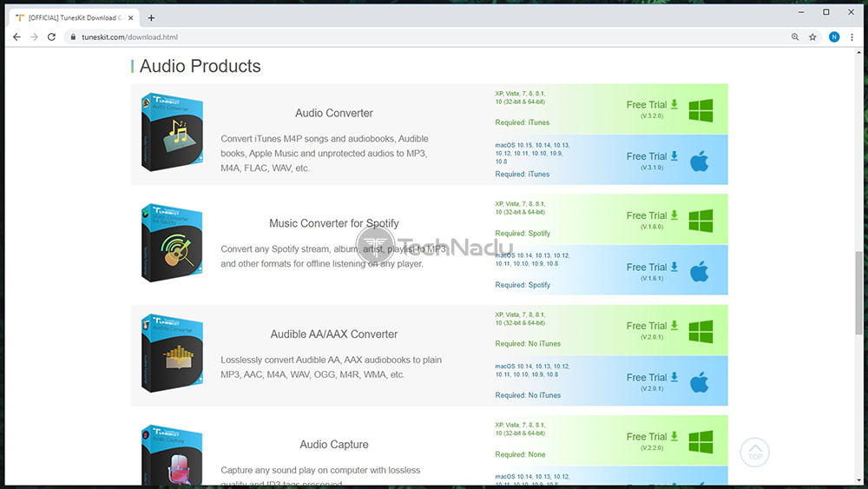Click 'macOS 10.15, 10.14' text in Audio Converter row
Screen dimensions: 868x489
pos(532,154)
